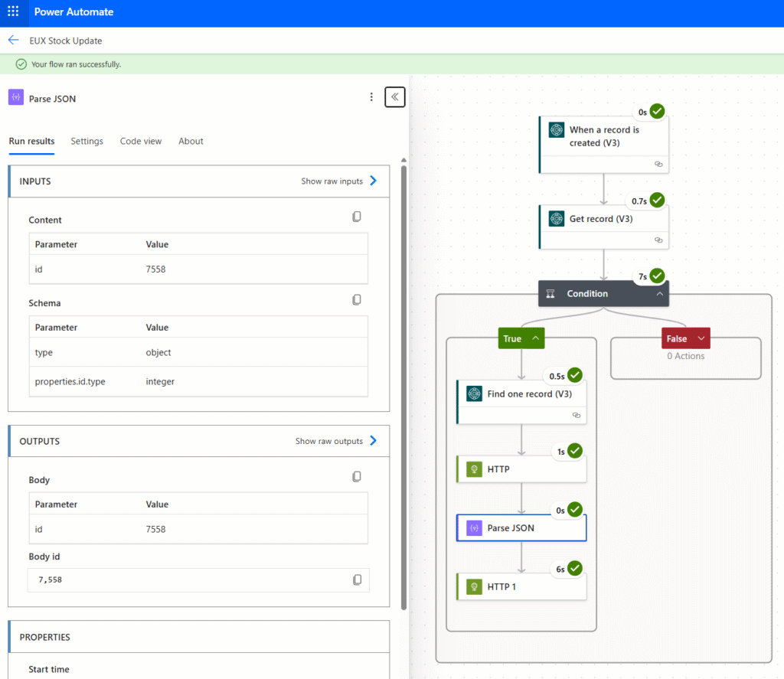
Task: Click the Get record connector icon
Action: tap(557, 218)
